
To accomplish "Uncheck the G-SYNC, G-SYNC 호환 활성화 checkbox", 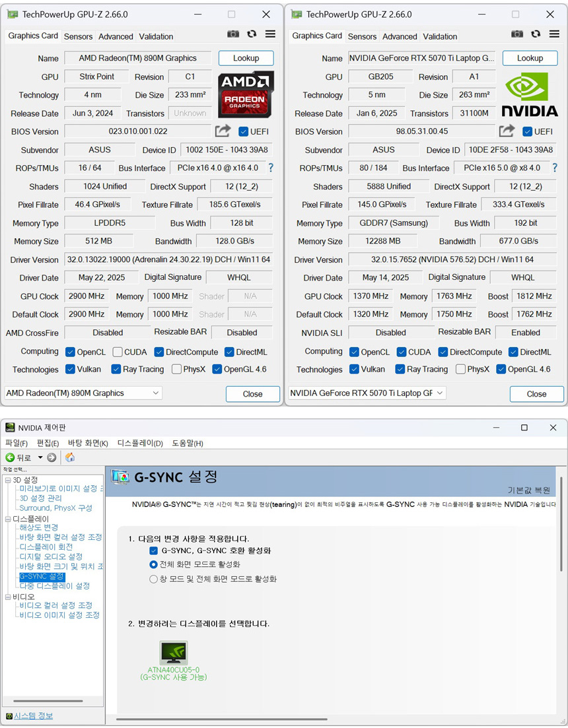I will pyautogui.click(x=154, y=550).
